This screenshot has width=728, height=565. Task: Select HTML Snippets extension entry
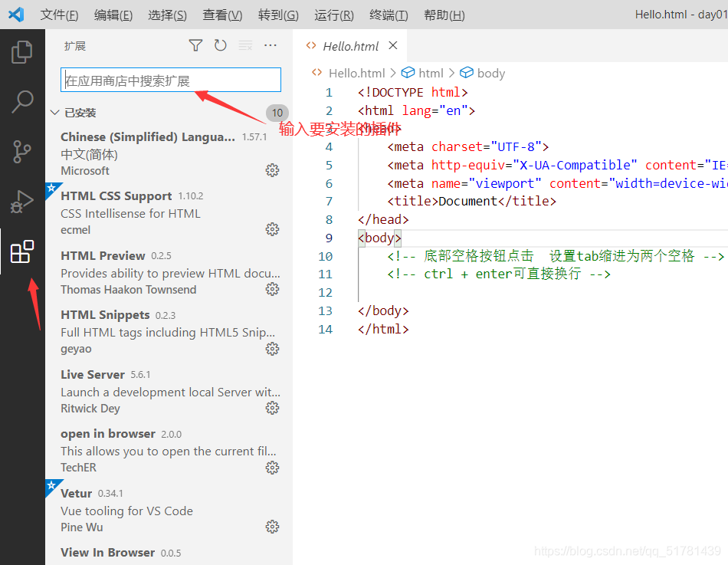click(169, 332)
